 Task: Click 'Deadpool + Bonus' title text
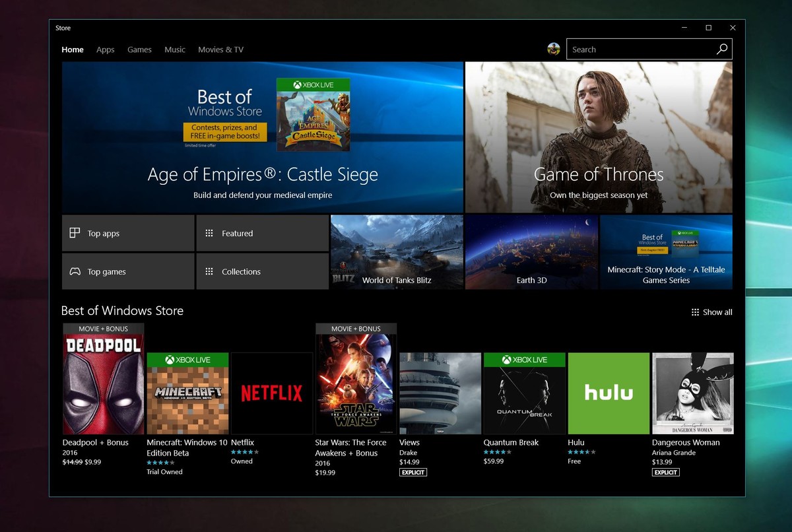[x=96, y=442]
